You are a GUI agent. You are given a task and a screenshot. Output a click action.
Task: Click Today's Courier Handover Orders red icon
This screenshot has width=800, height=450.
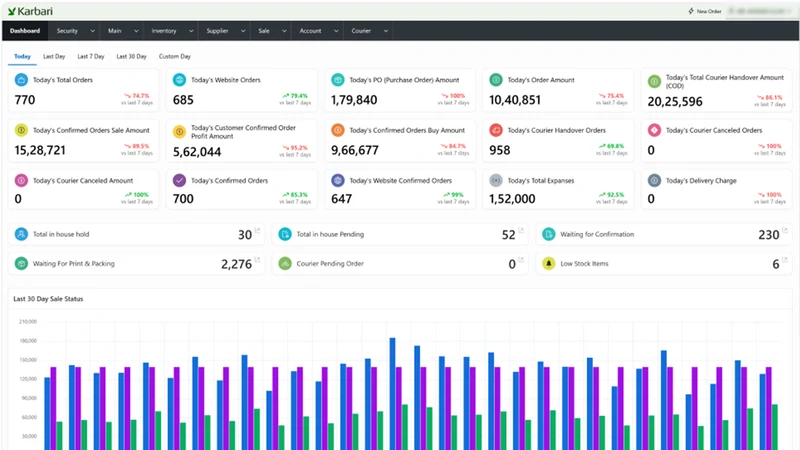click(x=495, y=130)
